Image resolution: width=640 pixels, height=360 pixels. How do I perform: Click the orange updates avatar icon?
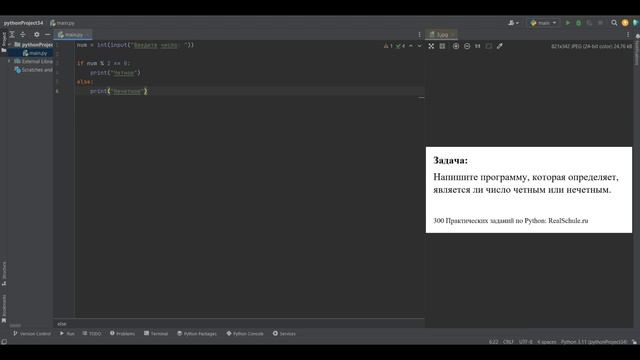[625, 23]
